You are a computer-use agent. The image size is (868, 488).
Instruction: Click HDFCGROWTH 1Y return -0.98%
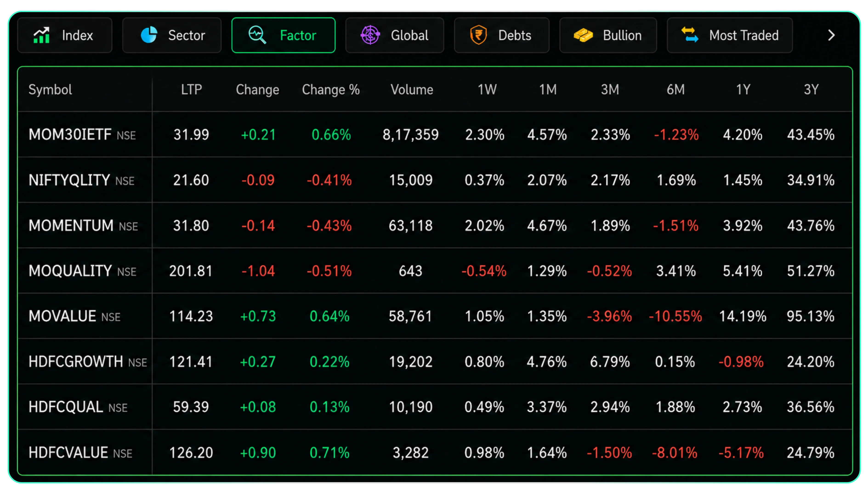(741, 362)
